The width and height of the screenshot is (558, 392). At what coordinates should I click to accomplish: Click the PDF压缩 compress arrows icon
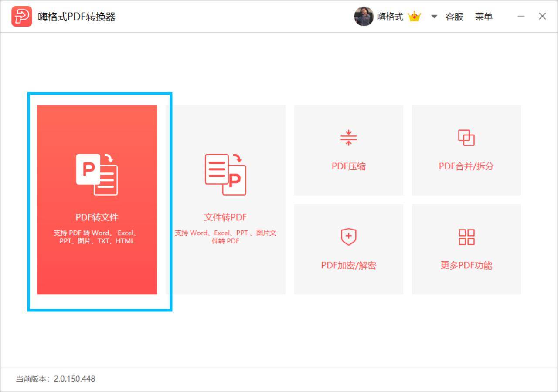coord(348,138)
